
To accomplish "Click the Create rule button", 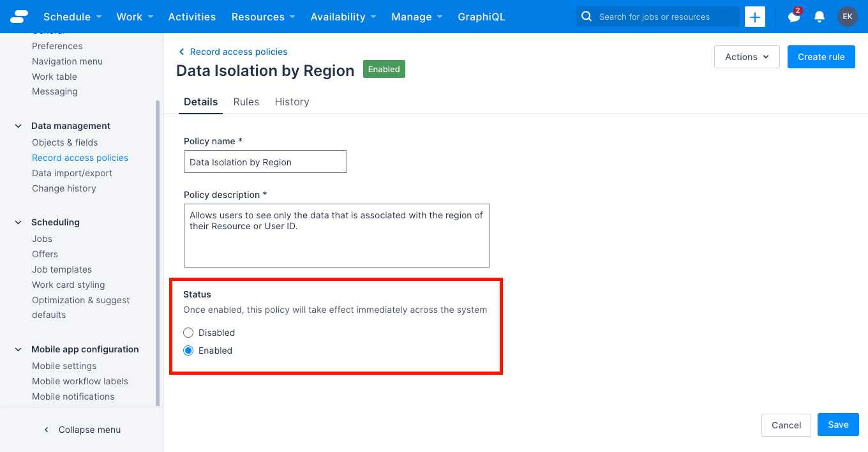I will click(821, 57).
